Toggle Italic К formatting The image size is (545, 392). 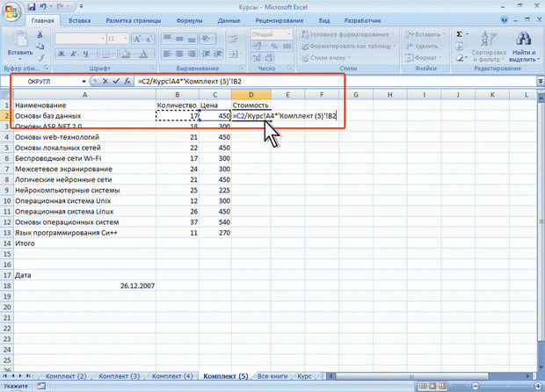(74, 54)
